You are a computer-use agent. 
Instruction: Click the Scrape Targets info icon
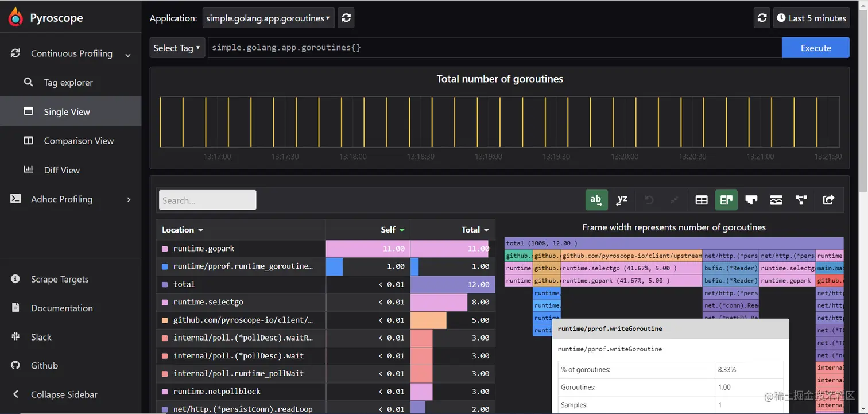15,279
